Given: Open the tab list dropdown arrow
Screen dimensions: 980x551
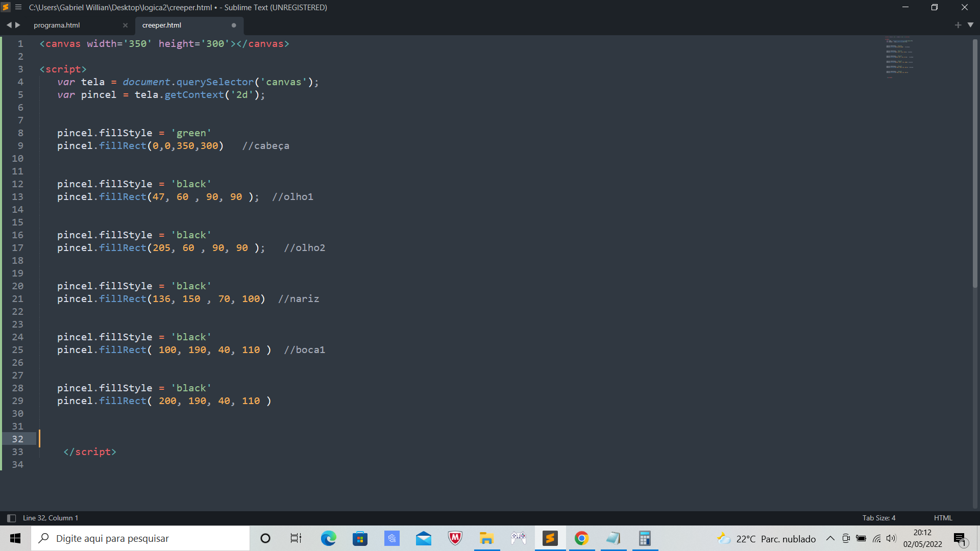Looking at the screenshot, I should [971, 25].
